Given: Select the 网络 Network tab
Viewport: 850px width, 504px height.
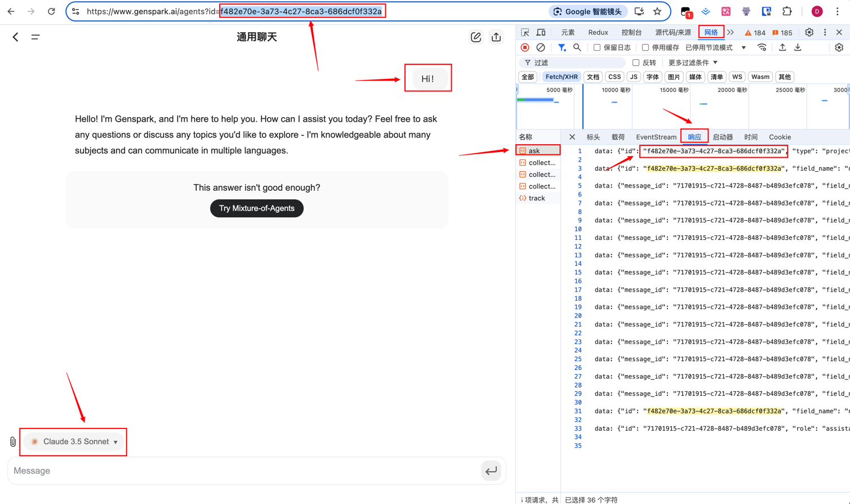Looking at the screenshot, I should coord(711,33).
